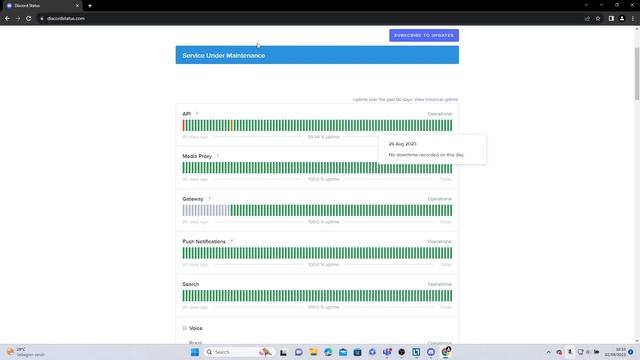Screen dimensions: 640x360
Task: Click the Gateway component name
Action: pos(193,199)
